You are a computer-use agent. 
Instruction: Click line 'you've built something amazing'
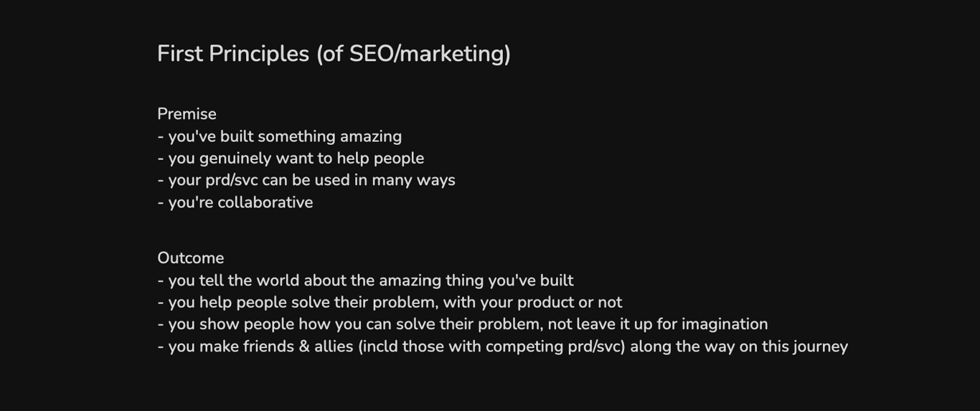280,136
